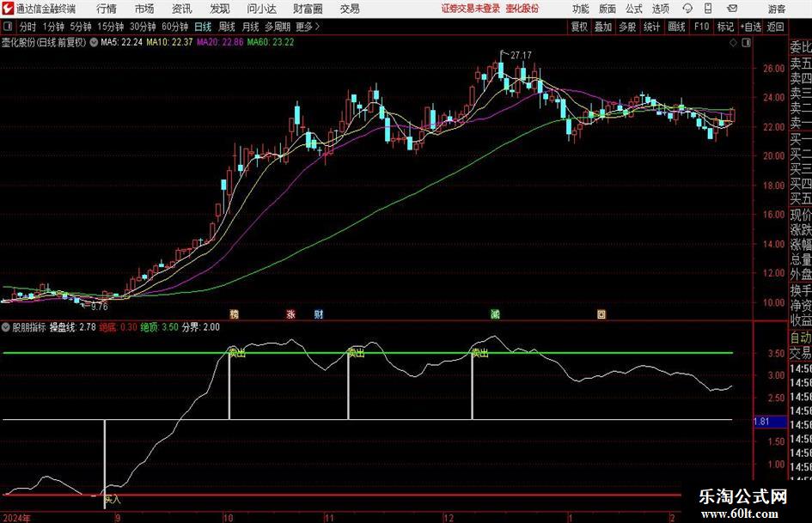Select the 周线 weekly period tab
The image size is (812, 523).
coord(226,27)
